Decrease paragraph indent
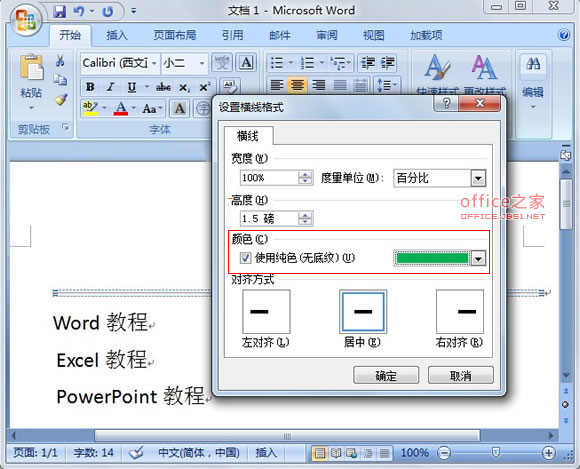The height and width of the screenshot is (469, 580). (x=368, y=63)
